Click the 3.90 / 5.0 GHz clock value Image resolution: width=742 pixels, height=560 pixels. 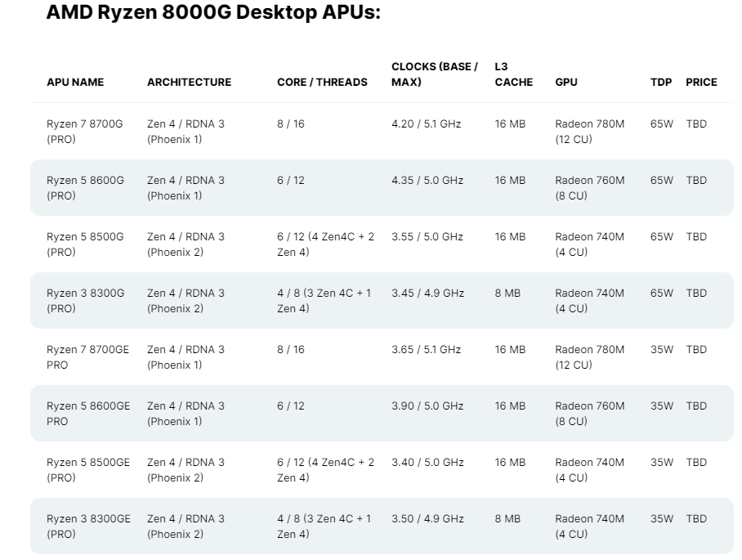coord(427,405)
